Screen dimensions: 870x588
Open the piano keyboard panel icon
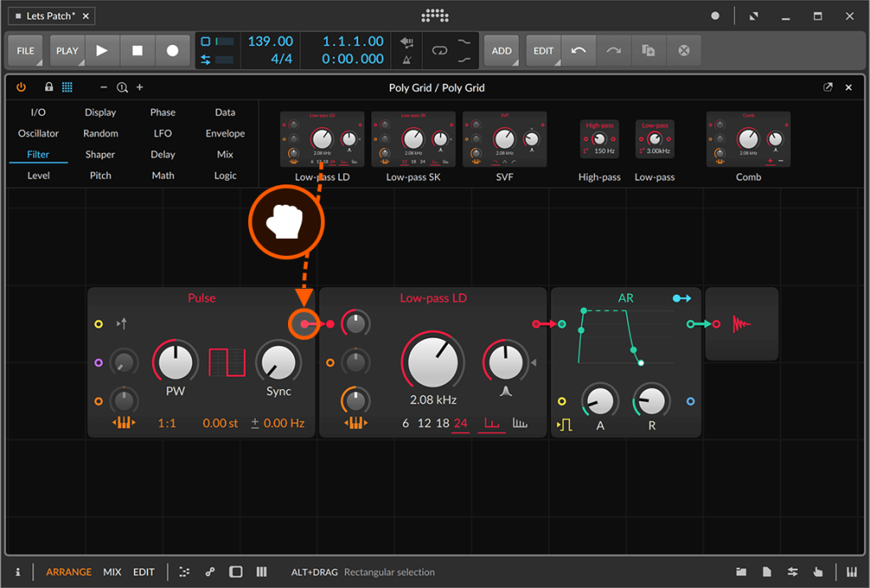[x=852, y=572]
